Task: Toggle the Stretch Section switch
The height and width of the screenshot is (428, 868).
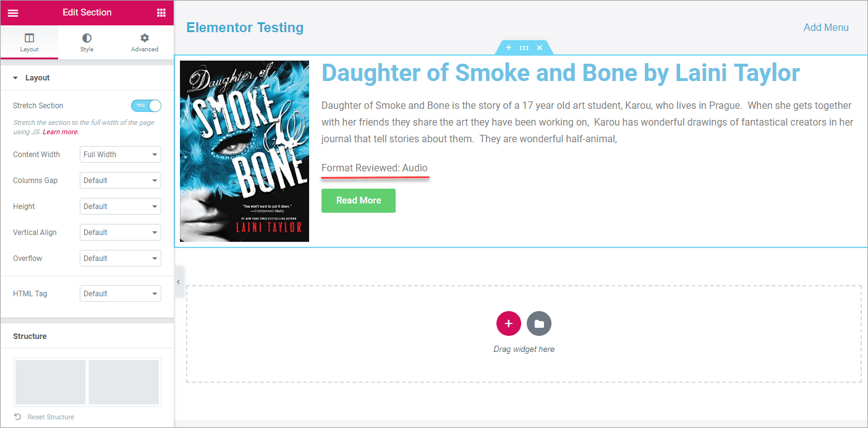Action: [x=146, y=106]
